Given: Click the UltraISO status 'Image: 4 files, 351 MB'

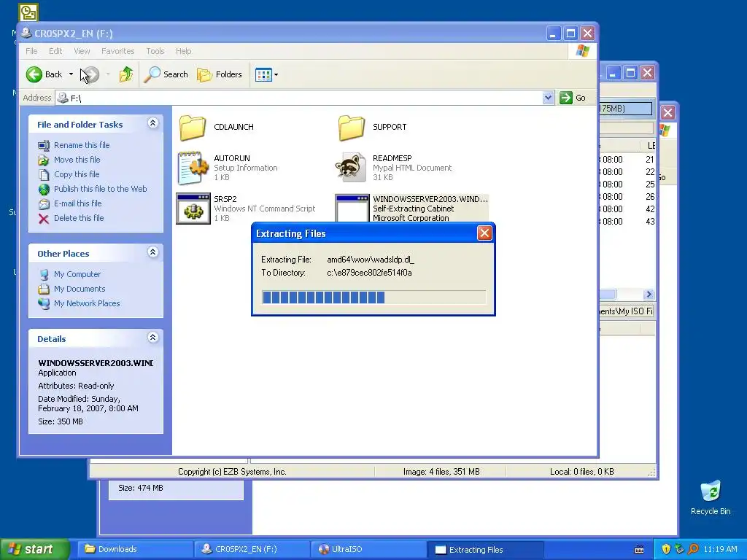Looking at the screenshot, I should [441, 472].
